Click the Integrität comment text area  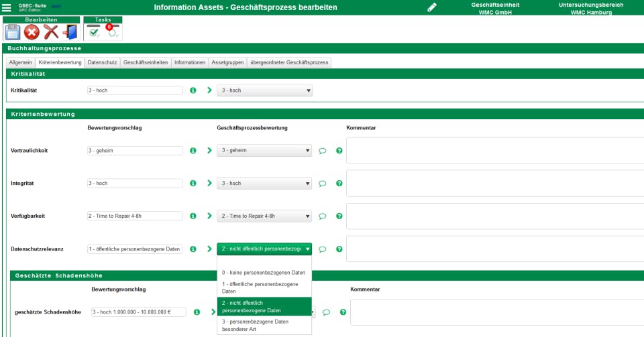495,184
